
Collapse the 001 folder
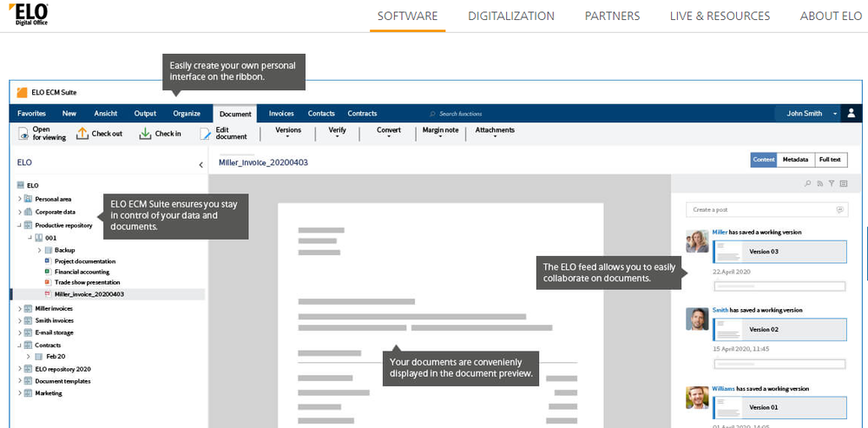point(30,238)
